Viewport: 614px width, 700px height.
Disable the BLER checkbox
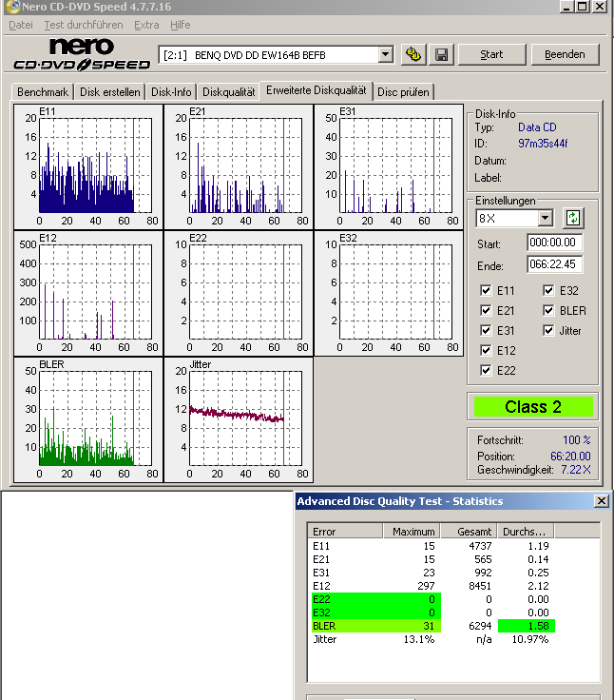click(548, 311)
